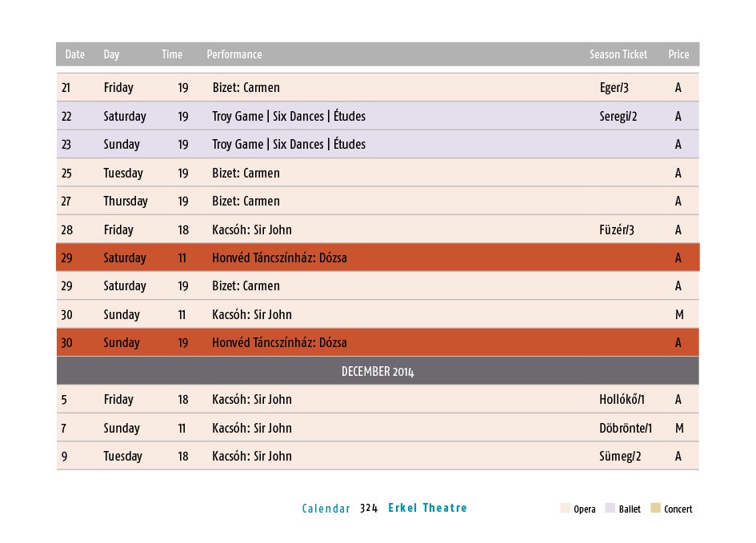Viewport: 756px width, 543px height.
Task: Click Füzér/3 season ticket entry
Action: (x=617, y=230)
